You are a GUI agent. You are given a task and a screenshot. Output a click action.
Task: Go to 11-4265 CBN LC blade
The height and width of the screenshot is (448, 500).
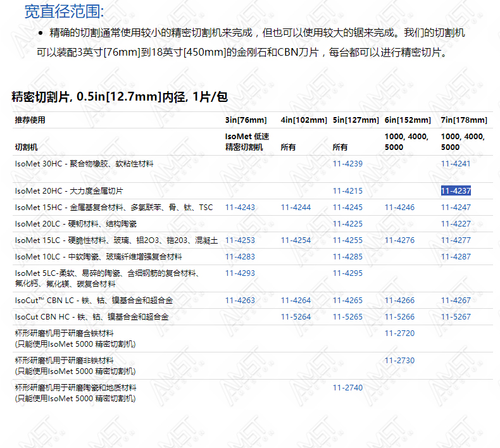[x=347, y=301]
